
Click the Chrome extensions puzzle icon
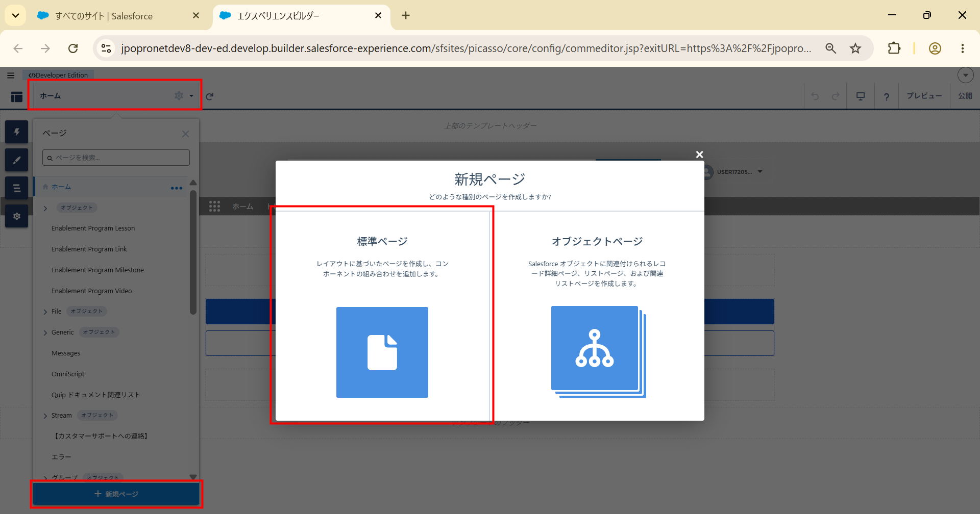894,48
